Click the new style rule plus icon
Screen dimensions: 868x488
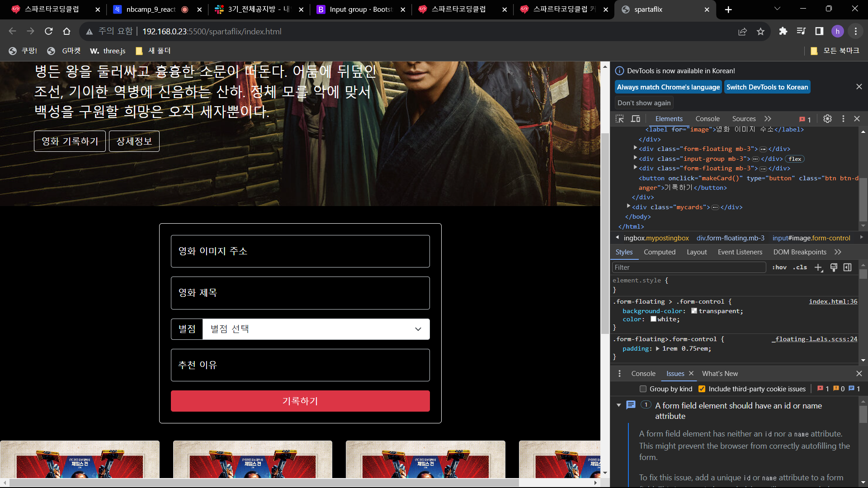coord(818,267)
